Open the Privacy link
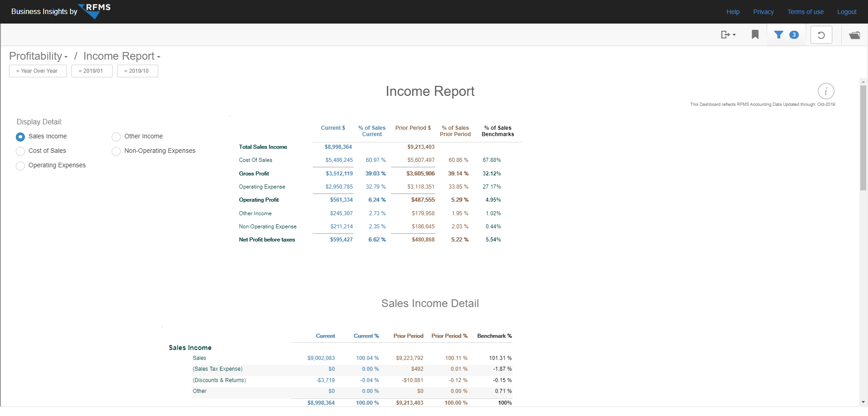868x416 pixels. [x=763, y=12]
